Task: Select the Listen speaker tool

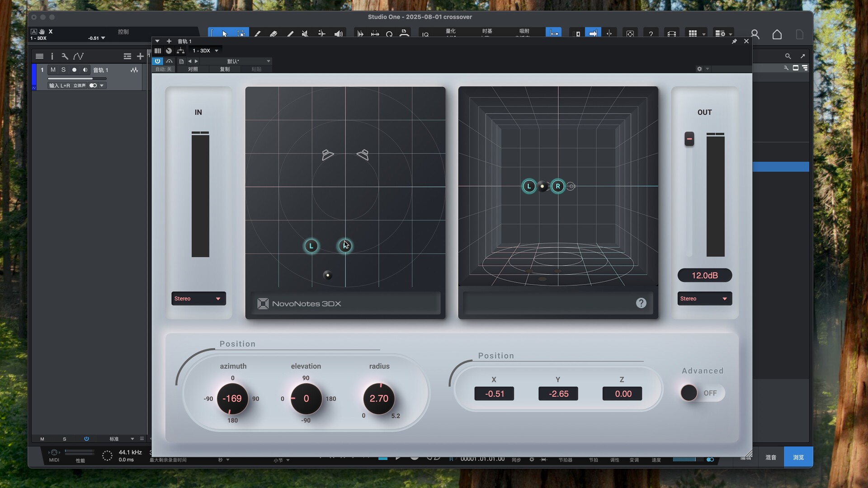Action: coord(338,34)
